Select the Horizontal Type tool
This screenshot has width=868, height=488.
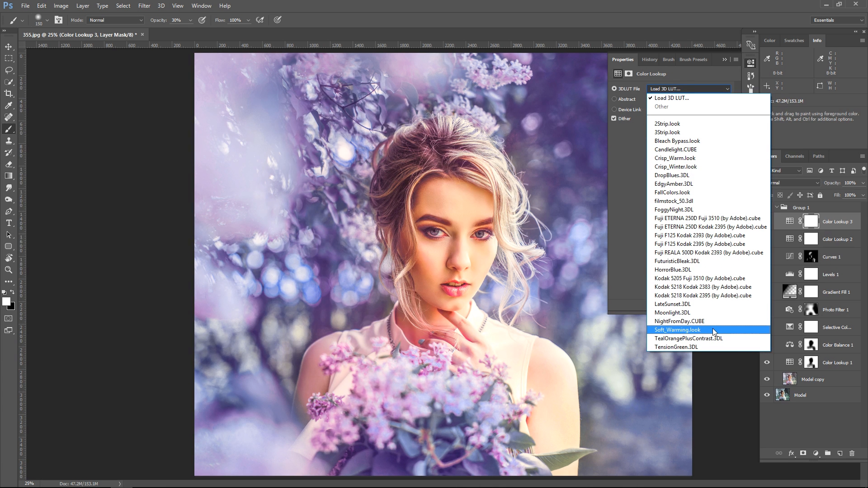[9, 223]
